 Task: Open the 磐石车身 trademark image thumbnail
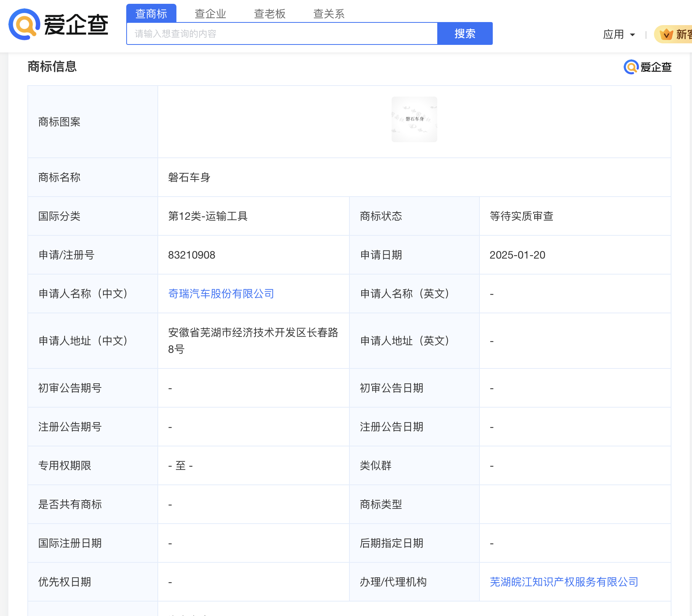414,119
